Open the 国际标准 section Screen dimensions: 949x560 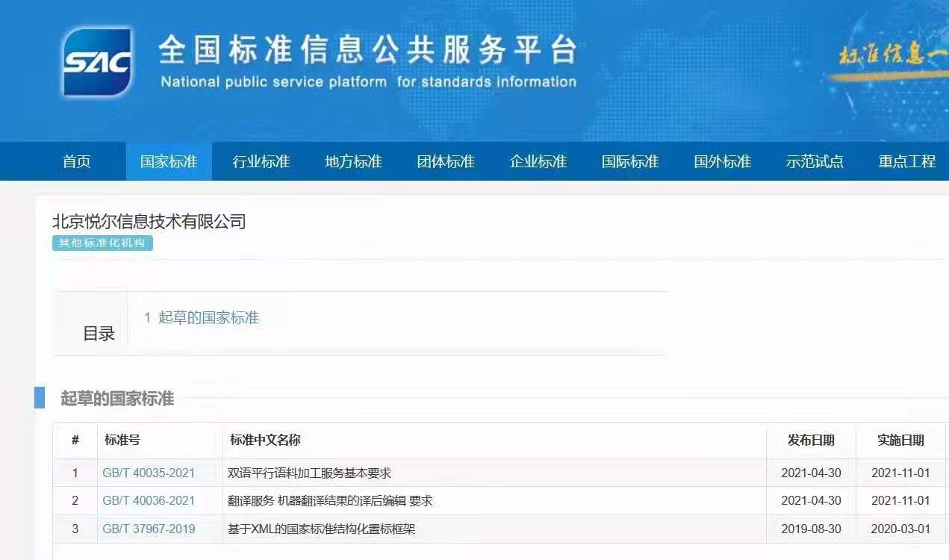[x=627, y=161]
